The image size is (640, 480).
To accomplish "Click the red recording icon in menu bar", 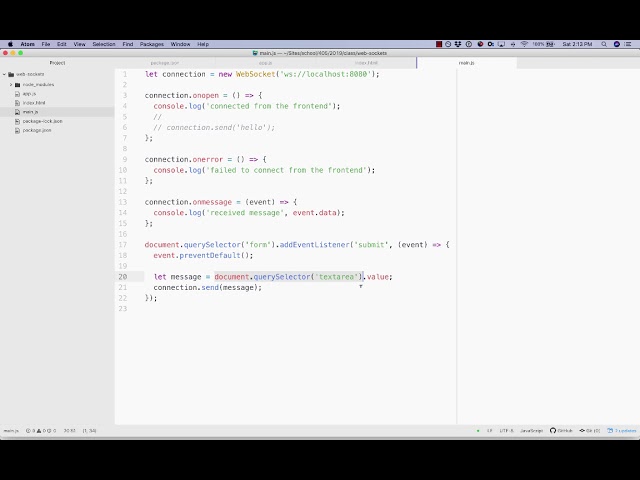I will point(439,44).
